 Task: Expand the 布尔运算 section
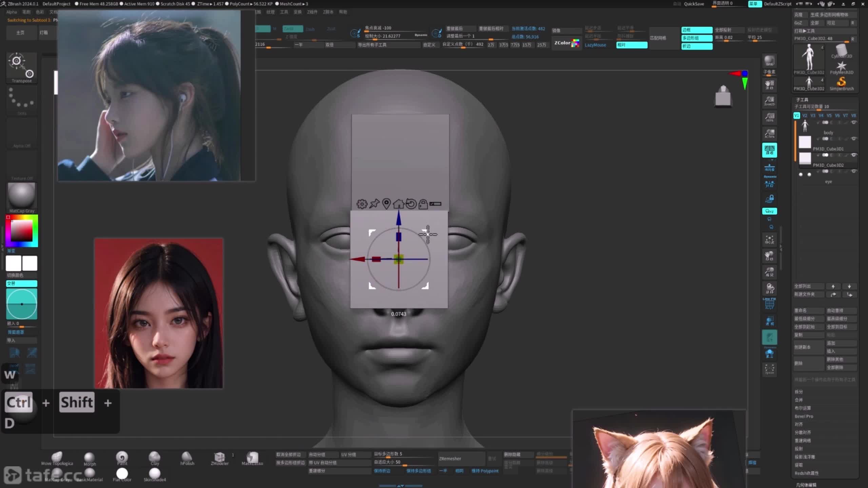pyautogui.click(x=803, y=408)
